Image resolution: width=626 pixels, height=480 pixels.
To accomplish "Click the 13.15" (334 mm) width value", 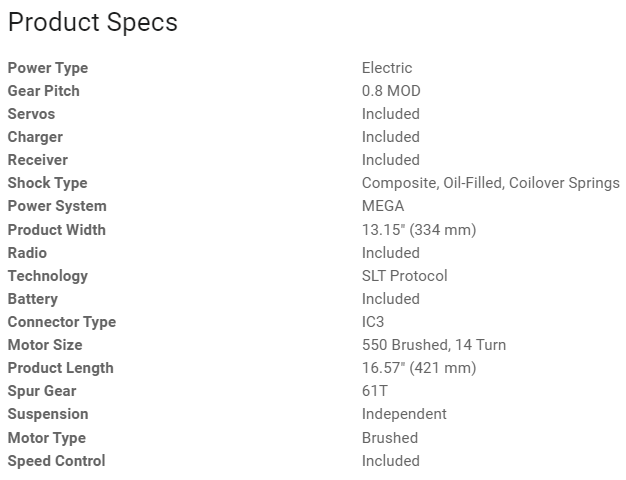I will (419, 230).
